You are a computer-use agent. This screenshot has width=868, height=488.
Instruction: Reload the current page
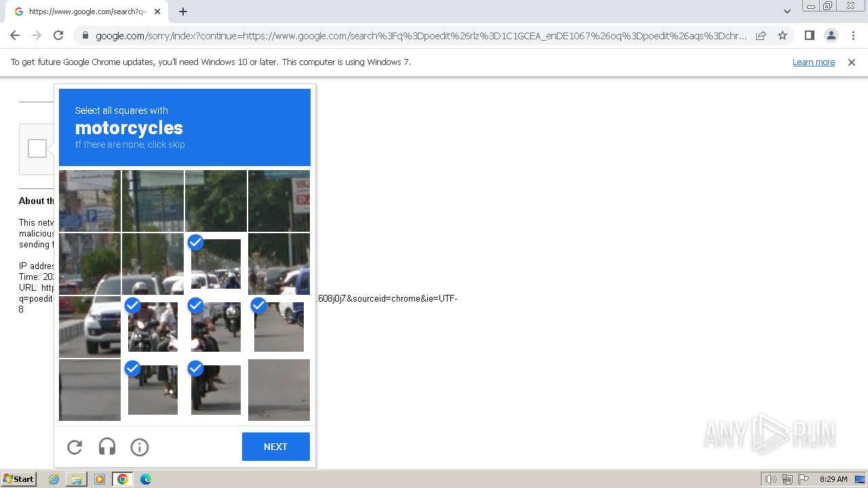(58, 35)
